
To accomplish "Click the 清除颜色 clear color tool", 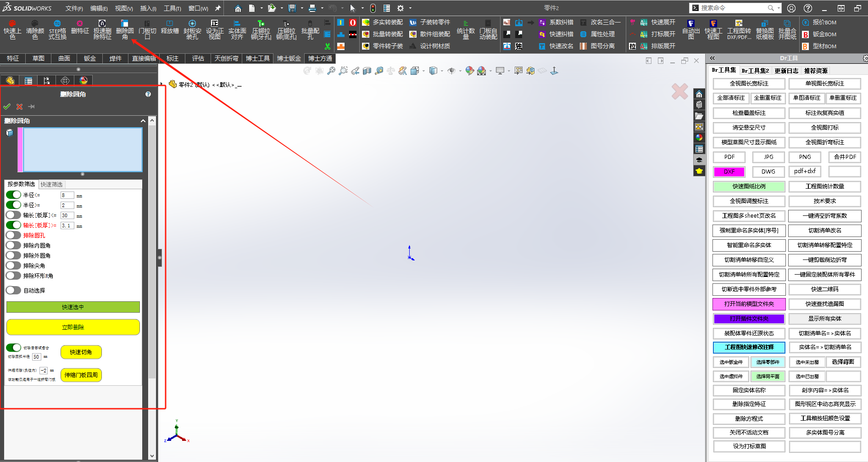I will pyautogui.click(x=35, y=29).
